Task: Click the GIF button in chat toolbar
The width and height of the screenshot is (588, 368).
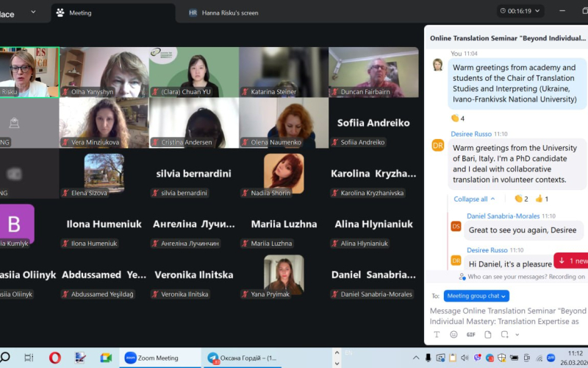Action: tap(470, 334)
